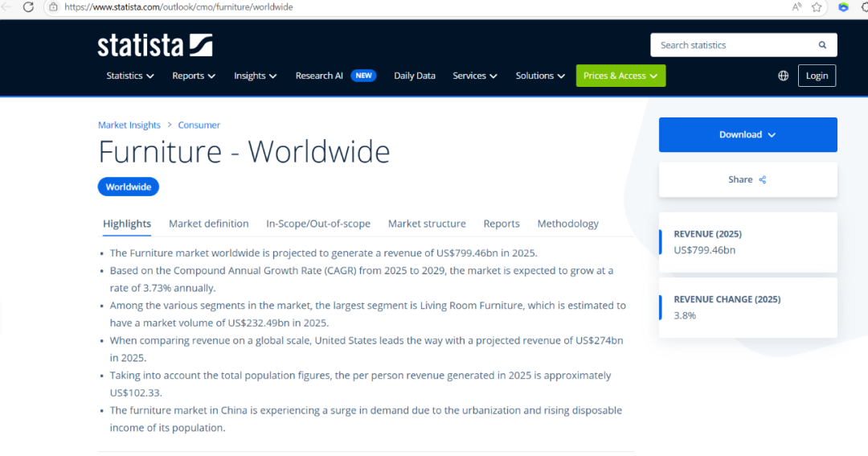The height and width of the screenshot is (456, 868).
Task: Expand the Solutions dropdown
Action: [540, 76]
